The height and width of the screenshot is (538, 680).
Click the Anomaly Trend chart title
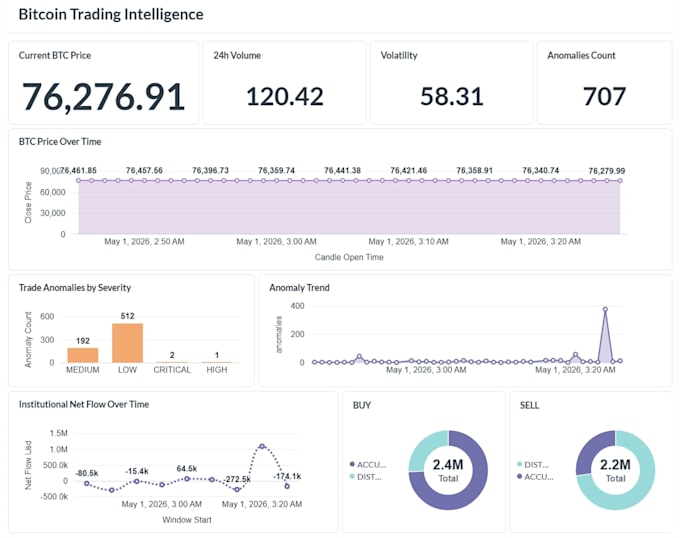click(x=299, y=288)
